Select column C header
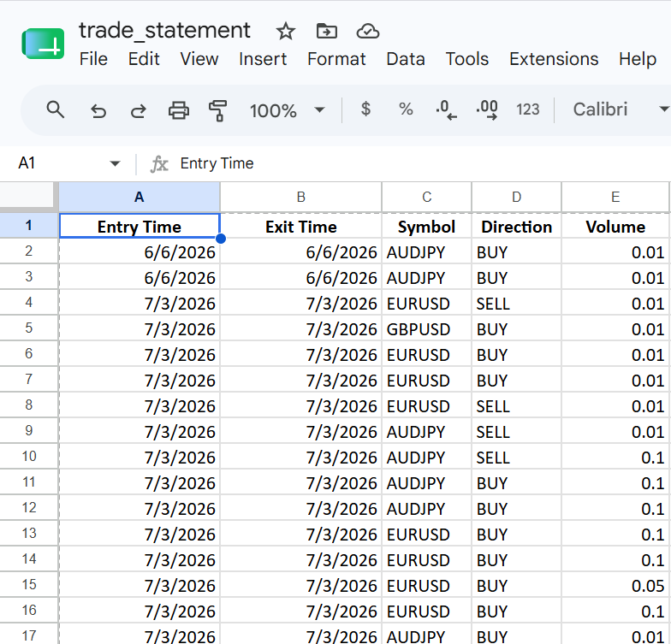The image size is (671, 644). coord(426,197)
